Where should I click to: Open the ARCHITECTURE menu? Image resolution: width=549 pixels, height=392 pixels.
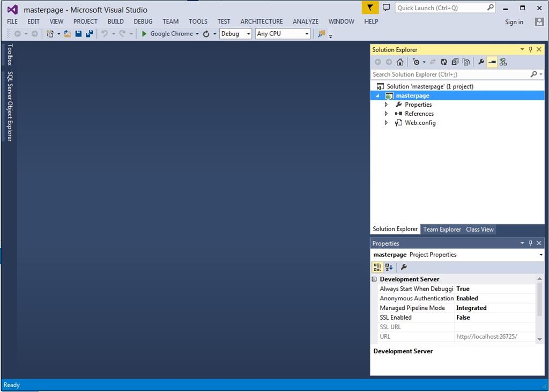(x=262, y=21)
